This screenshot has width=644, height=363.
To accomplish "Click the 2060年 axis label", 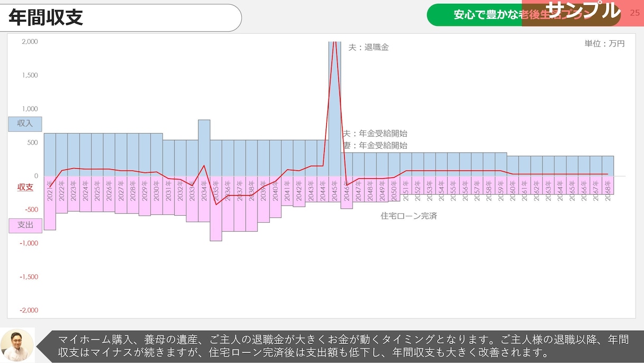I will 513,191.
